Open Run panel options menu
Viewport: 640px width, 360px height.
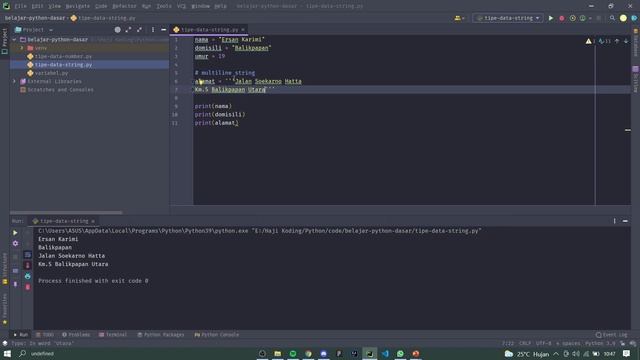(x=614, y=221)
